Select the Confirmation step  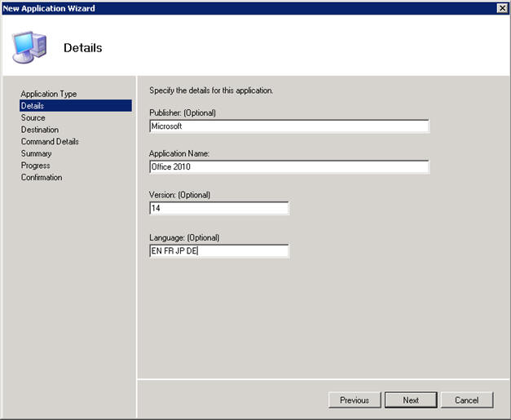tap(42, 178)
